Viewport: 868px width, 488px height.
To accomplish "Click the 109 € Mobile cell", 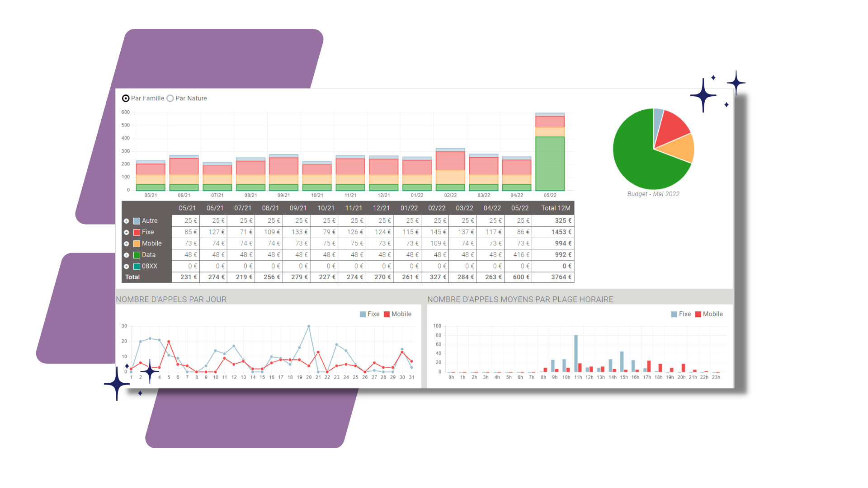I will (x=435, y=244).
